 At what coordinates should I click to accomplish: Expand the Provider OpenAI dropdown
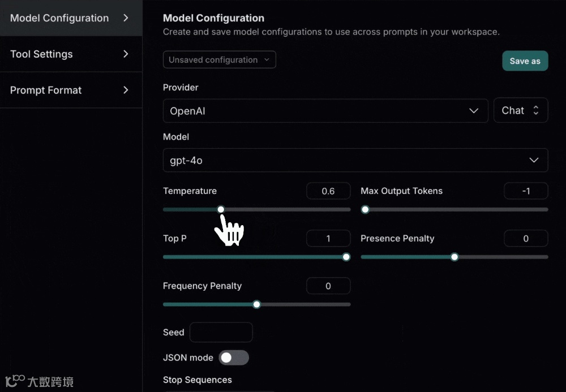(325, 111)
